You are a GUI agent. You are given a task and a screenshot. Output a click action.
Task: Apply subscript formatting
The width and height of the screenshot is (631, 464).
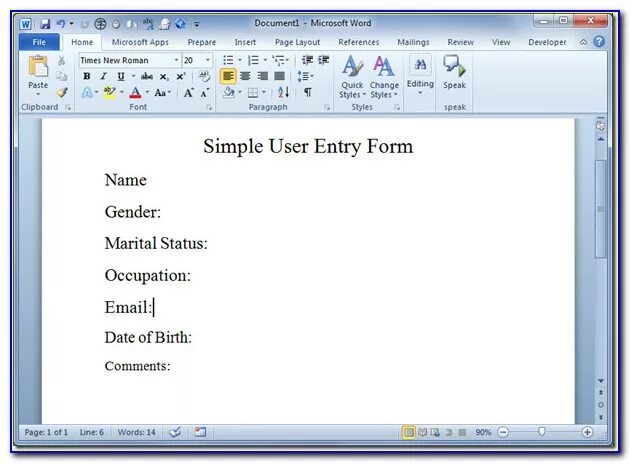tap(164, 76)
